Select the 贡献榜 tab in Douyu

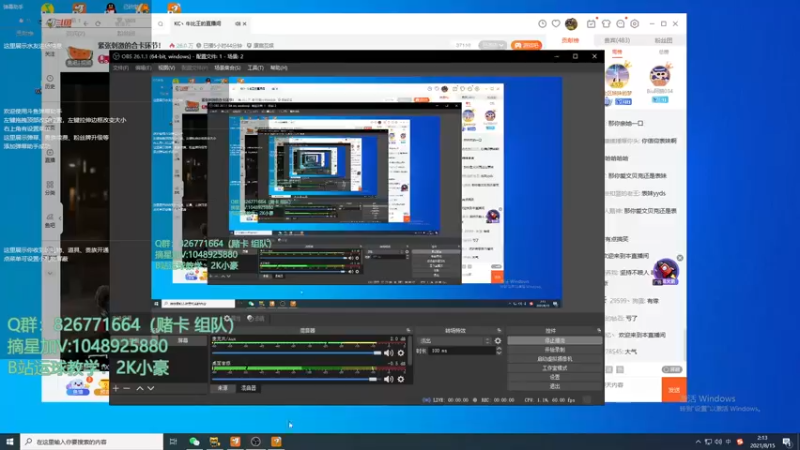point(570,40)
